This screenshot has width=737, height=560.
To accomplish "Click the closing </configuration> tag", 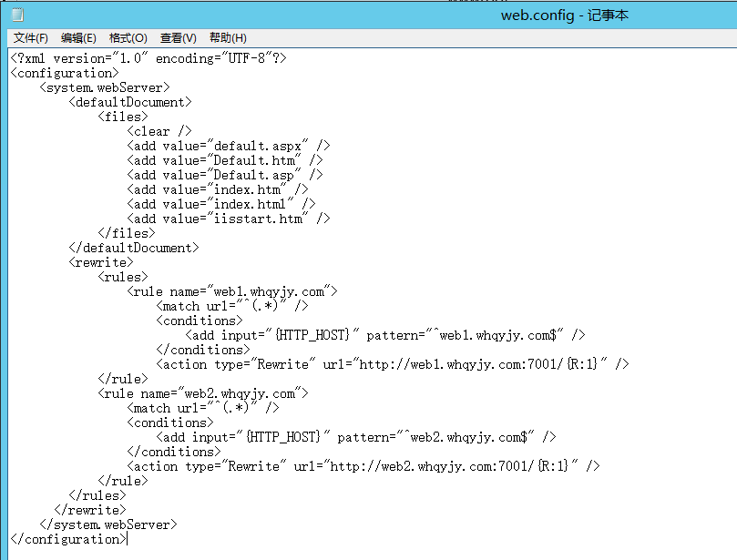I will click(x=68, y=539).
